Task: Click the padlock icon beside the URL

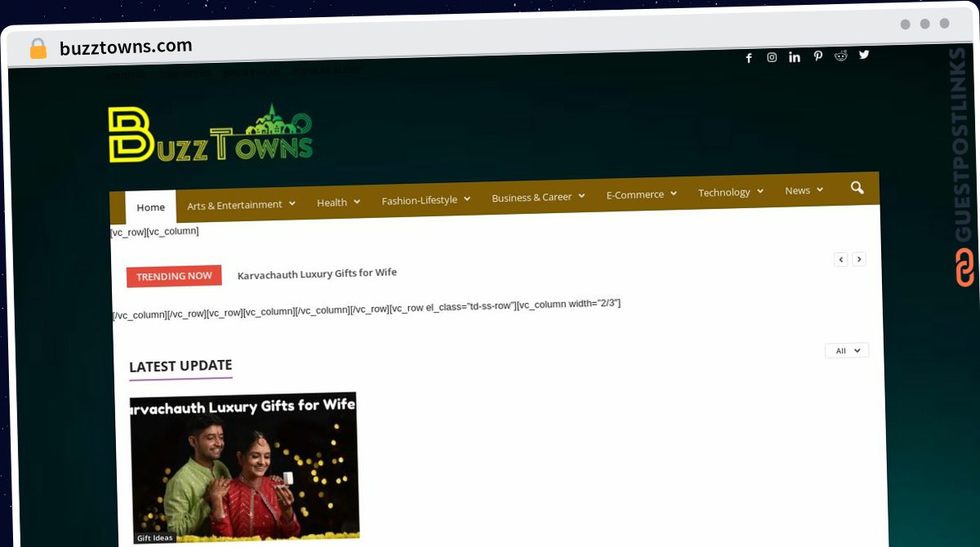Action: click(x=38, y=48)
